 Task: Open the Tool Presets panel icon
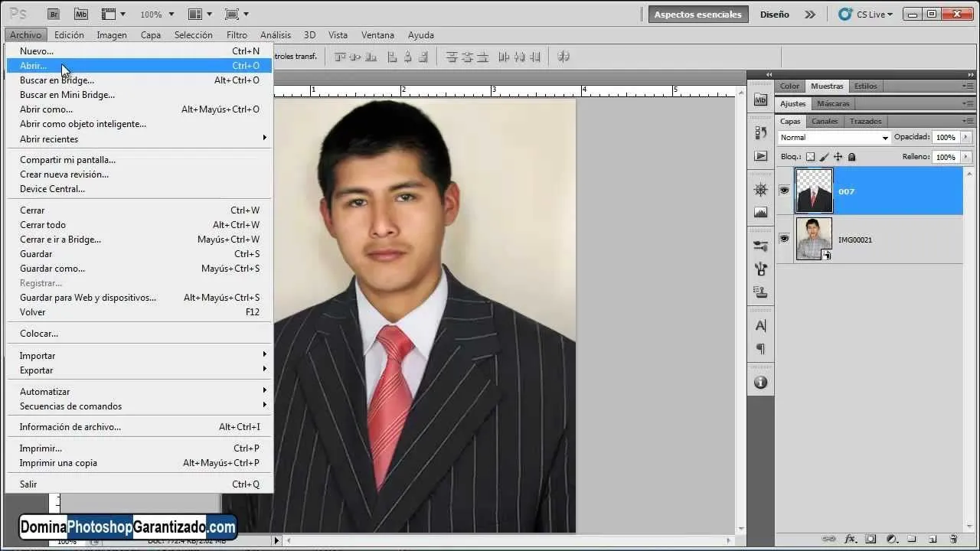point(760,246)
